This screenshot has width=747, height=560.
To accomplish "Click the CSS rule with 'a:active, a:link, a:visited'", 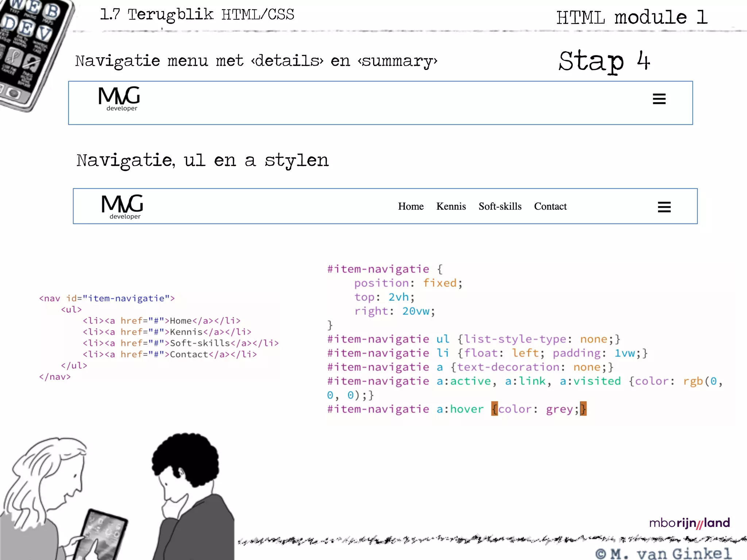I will click(x=525, y=388).
